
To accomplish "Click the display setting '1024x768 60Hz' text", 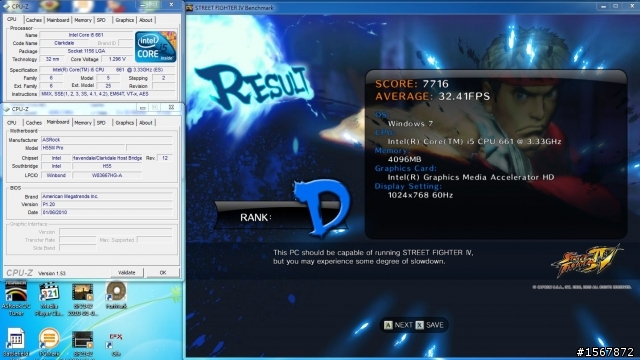I will tap(420, 195).
